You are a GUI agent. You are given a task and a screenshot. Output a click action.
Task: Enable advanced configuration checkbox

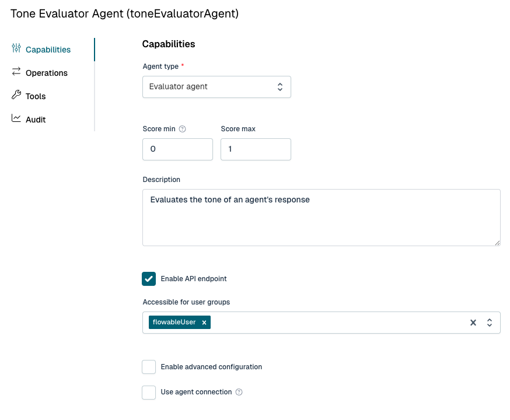click(149, 367)
